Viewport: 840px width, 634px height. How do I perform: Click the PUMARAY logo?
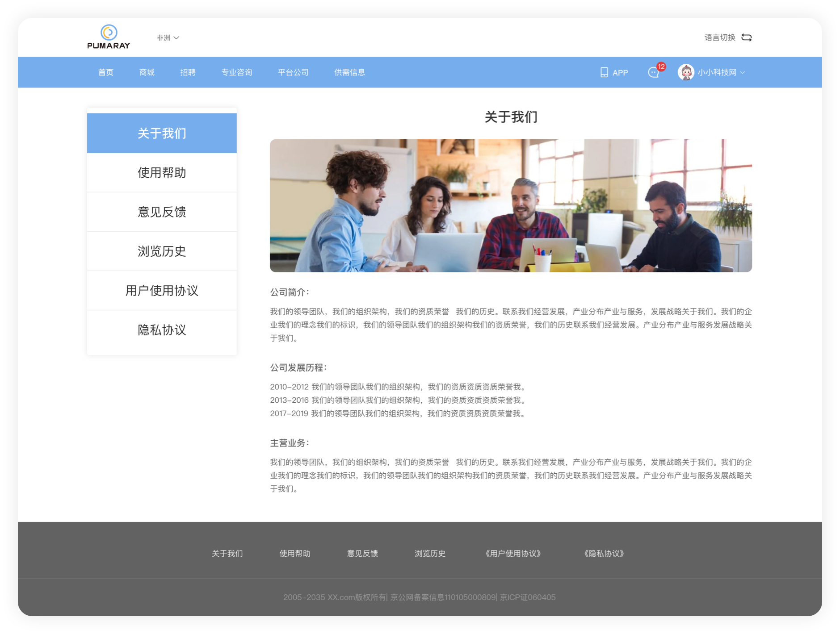(109, 37)
